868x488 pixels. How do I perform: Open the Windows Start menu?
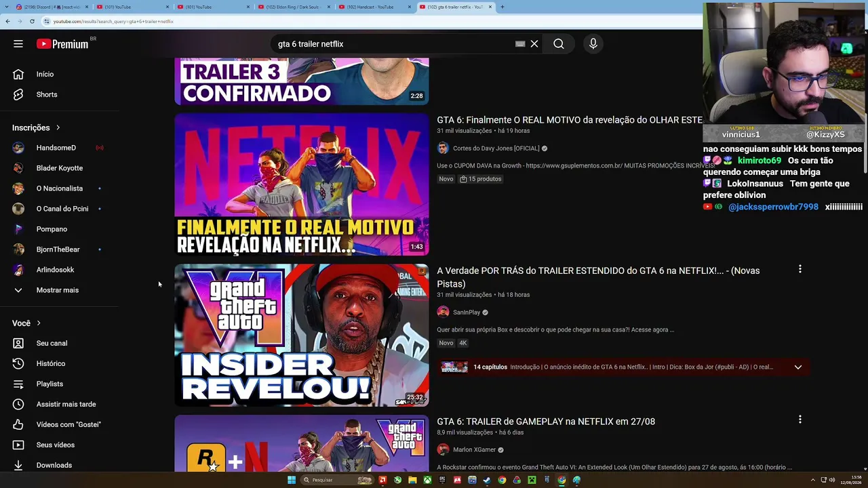pos(292,480)
